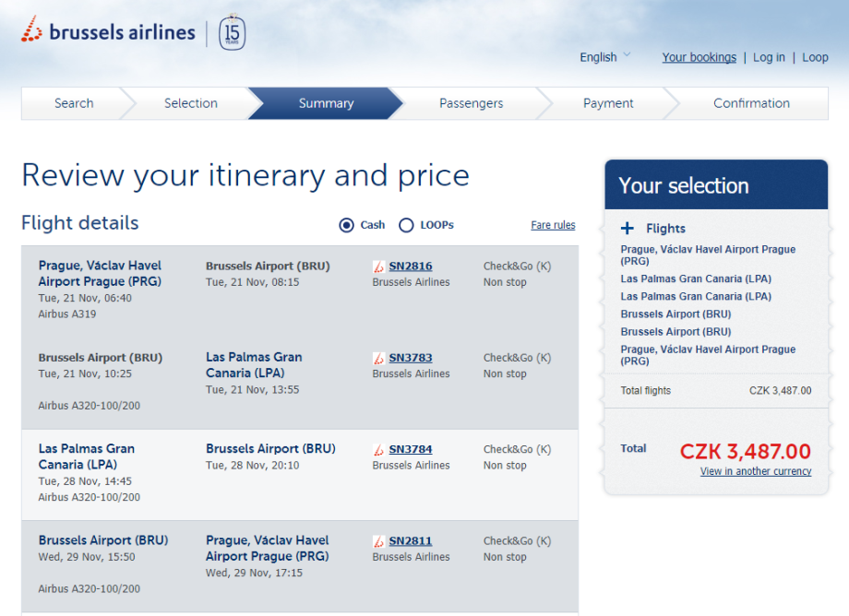Screen dimensions: 849x616
Task: Click the Log in link
Action: (x=769, y=57)
